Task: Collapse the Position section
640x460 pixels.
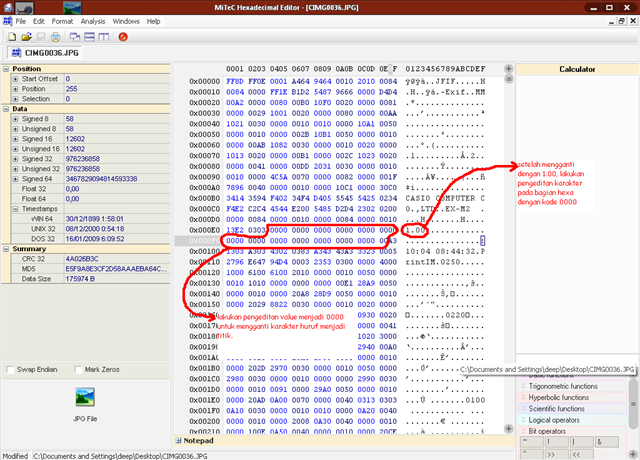Action: pos(6,69)
